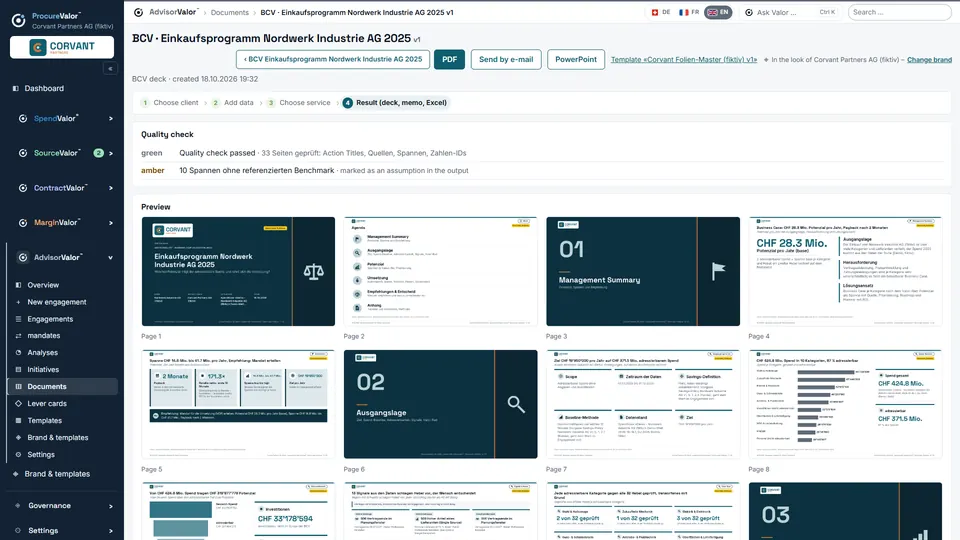This screenshot has height=540, width=960.
Task: Click the Ask Valor assistant icon
Action: pos(749,12)
